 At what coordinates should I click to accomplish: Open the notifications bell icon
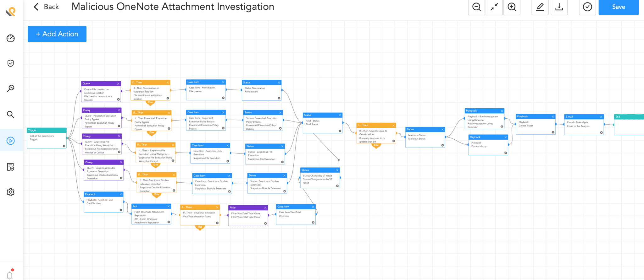10,275
